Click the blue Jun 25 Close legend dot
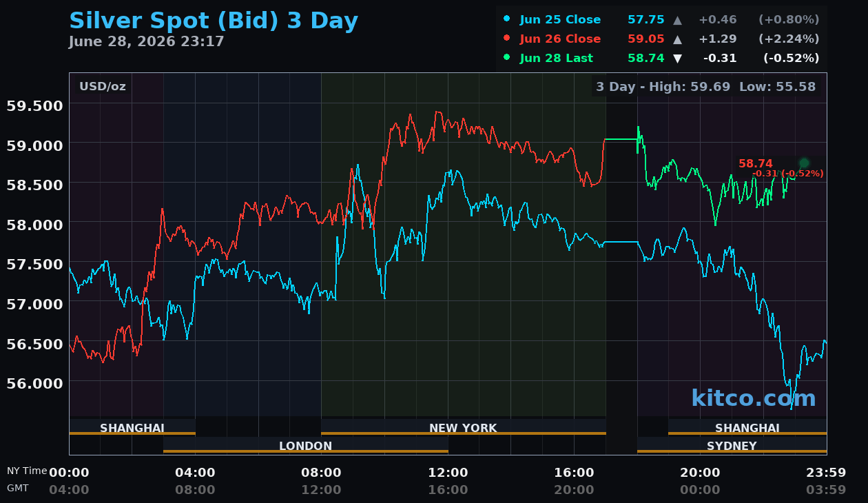The image size is (868, 503). coord(507,19)
